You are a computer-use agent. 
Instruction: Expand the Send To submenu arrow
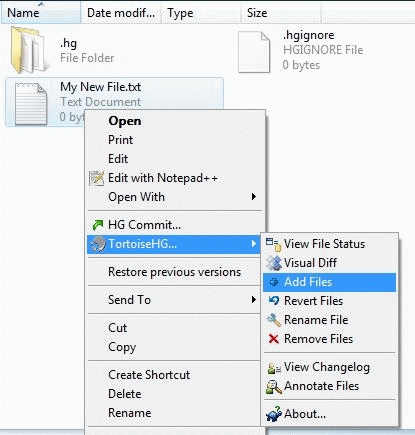[x=254, y=300]
